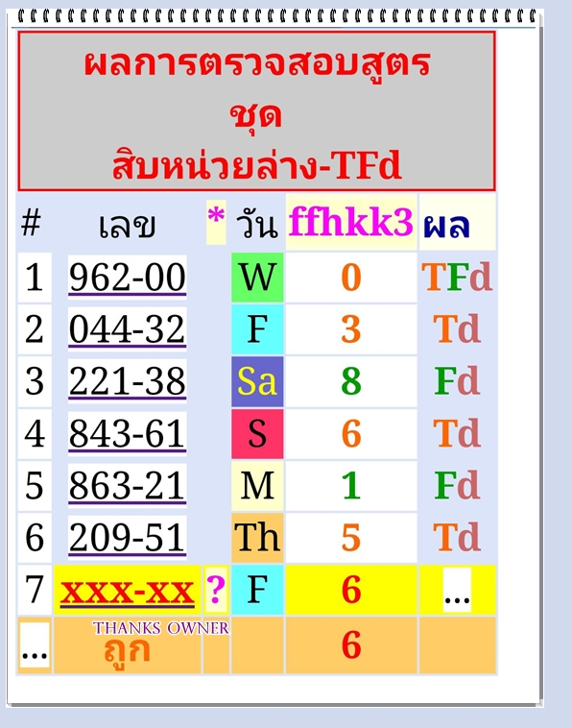The image size is (572, 728).
Task: Click the Fd result in row 3
Action: 457,381
